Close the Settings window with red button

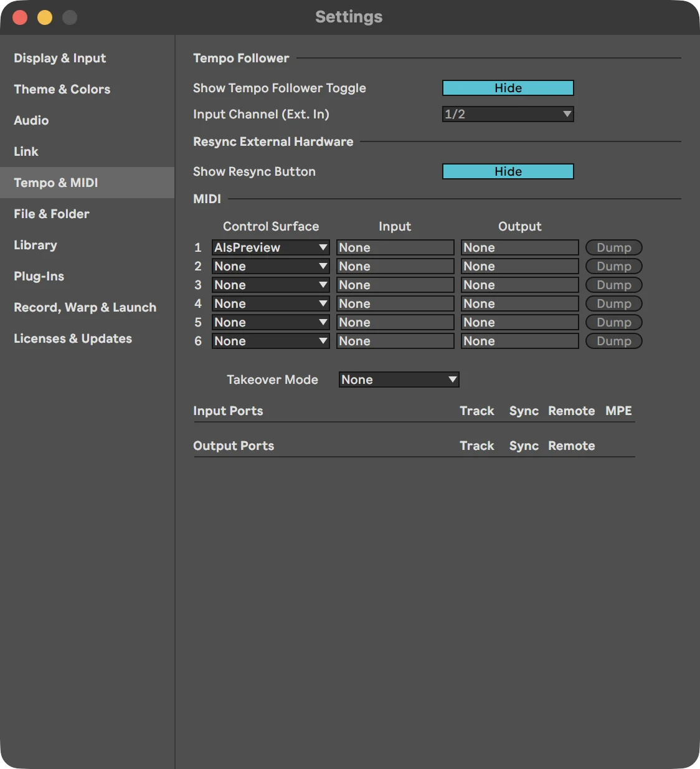pyautogui.click(x=20, y=17)
